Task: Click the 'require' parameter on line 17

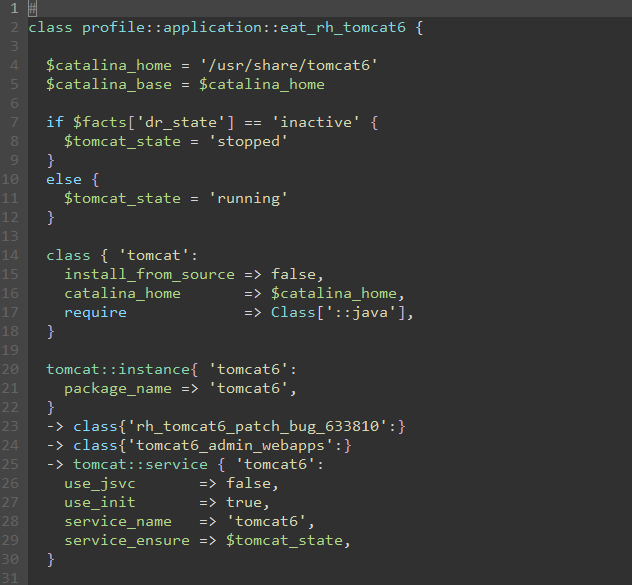Action: coord(95,312)
